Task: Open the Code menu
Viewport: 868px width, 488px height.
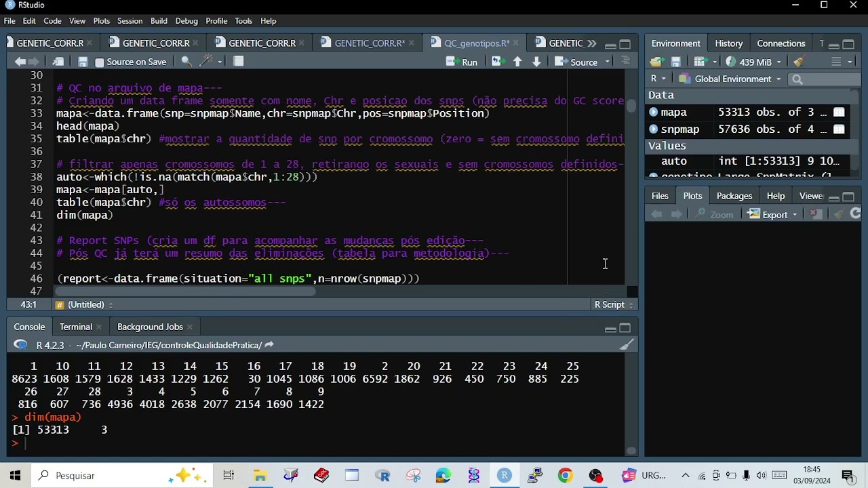Action: [x=52, y=21]
